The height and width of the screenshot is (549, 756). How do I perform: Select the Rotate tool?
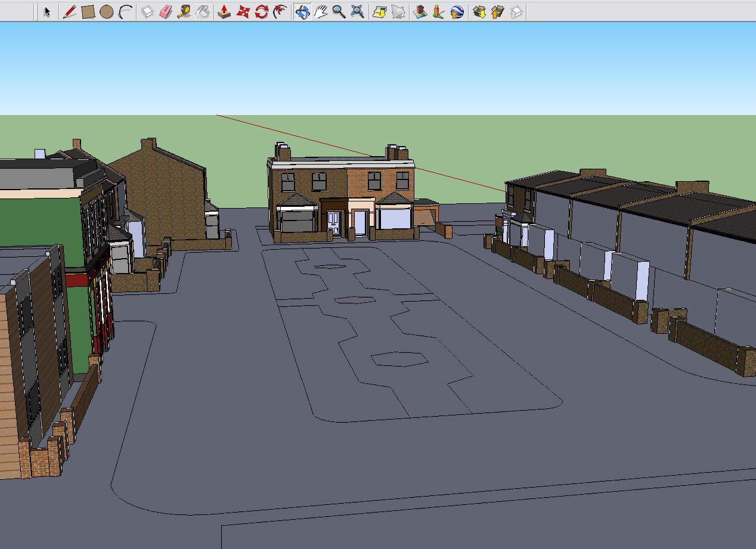coord(261,11)
